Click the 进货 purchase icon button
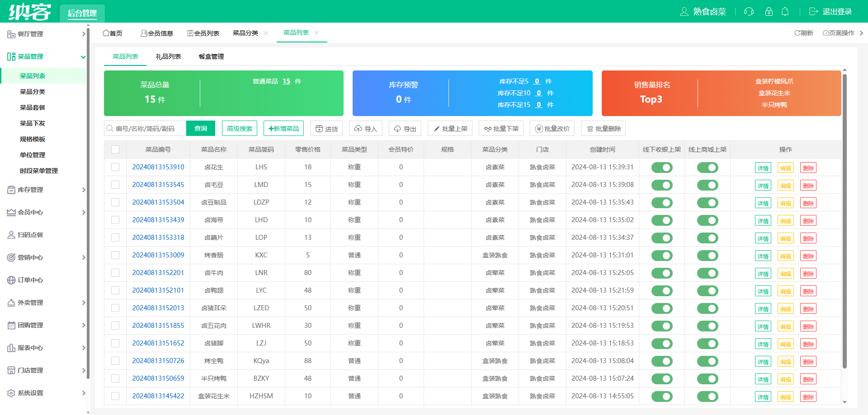 click(319, 129)
